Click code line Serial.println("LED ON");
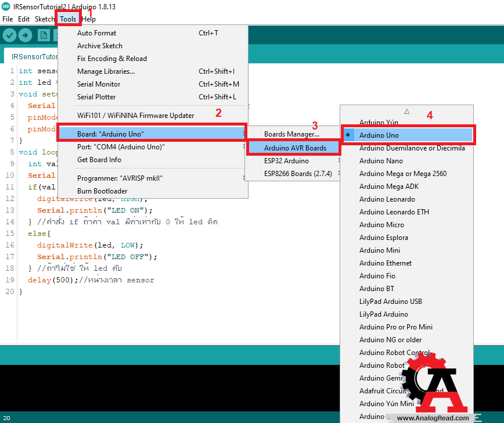This screenshot has width=504, height=423. 95,210
